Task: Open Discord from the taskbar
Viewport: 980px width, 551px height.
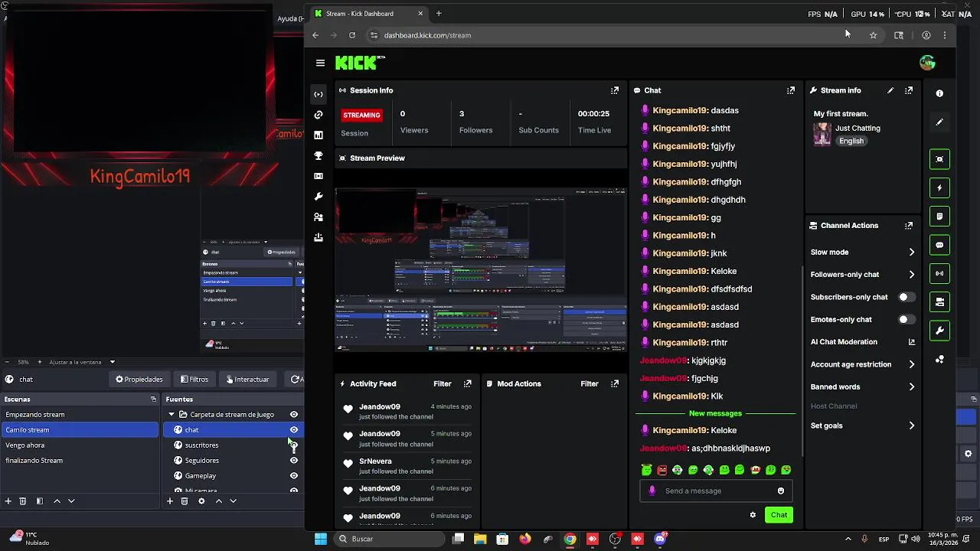Action: [x=660, y=539]
